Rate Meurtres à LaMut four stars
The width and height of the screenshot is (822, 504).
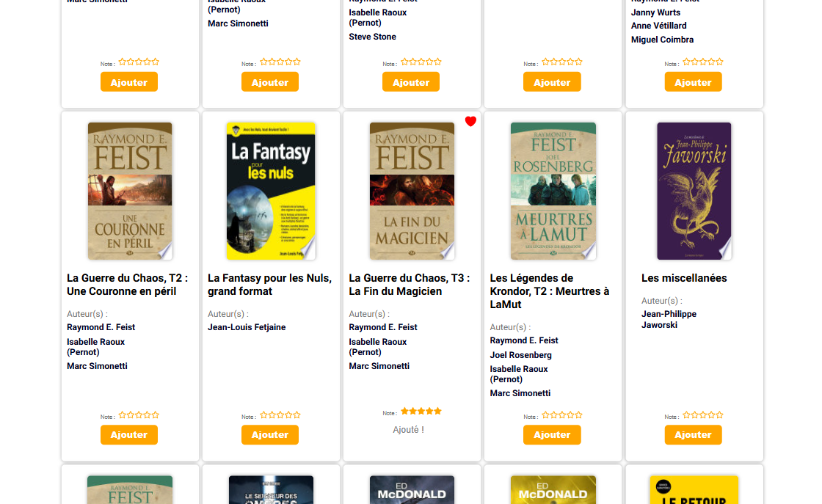coord(570,415)
